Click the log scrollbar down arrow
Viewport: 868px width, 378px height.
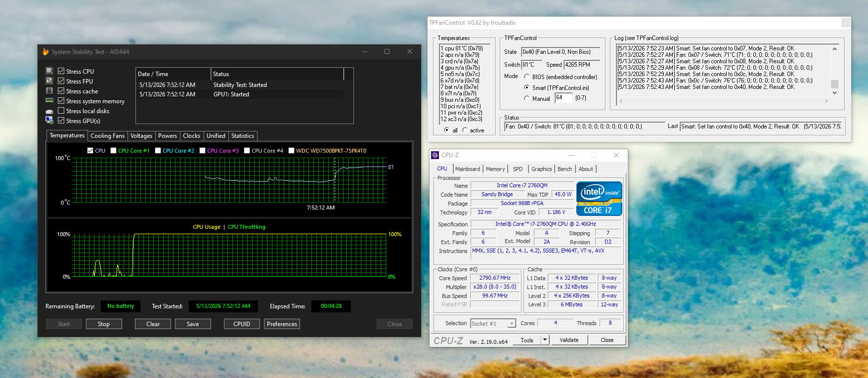point(834,92)
